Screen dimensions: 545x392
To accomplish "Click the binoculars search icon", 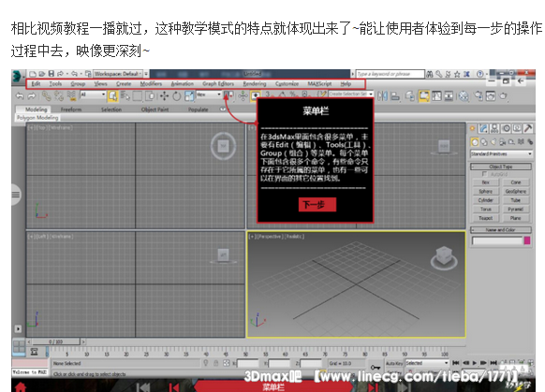I will (x=430, y=74).
